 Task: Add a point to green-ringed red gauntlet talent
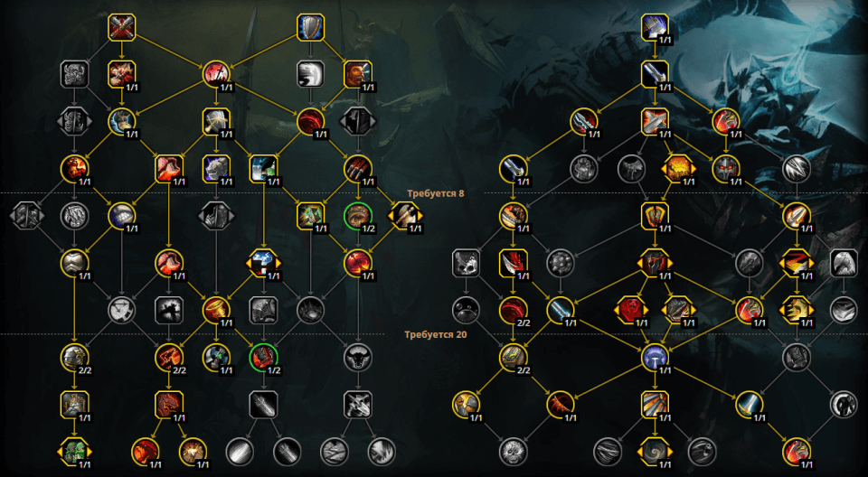click(263, 357)
